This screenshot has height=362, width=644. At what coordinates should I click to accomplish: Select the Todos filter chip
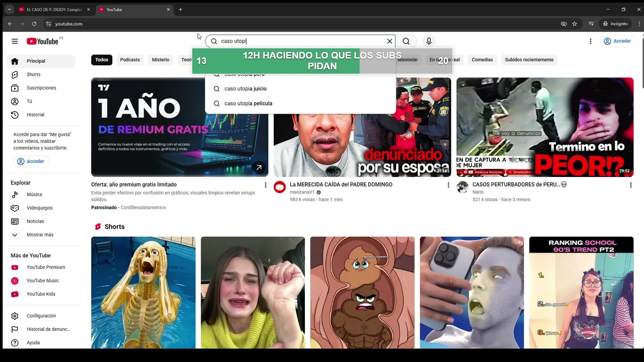click(102, 60)
